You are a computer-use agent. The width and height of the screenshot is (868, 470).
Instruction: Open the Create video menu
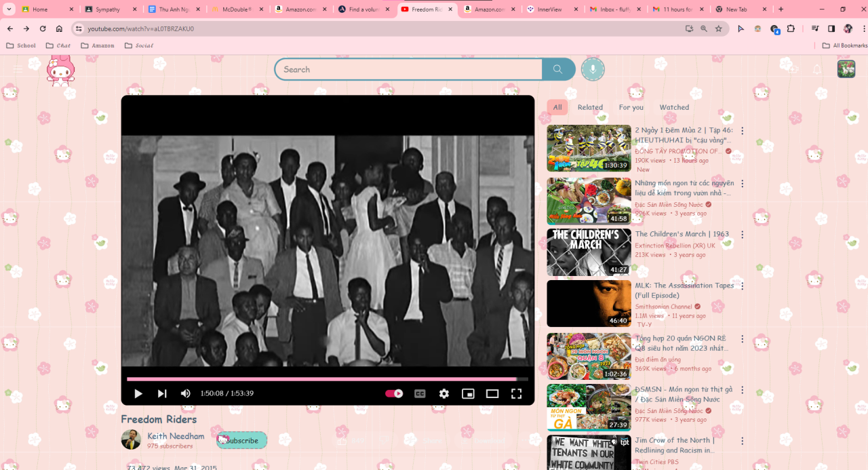[x=793, y=69]
